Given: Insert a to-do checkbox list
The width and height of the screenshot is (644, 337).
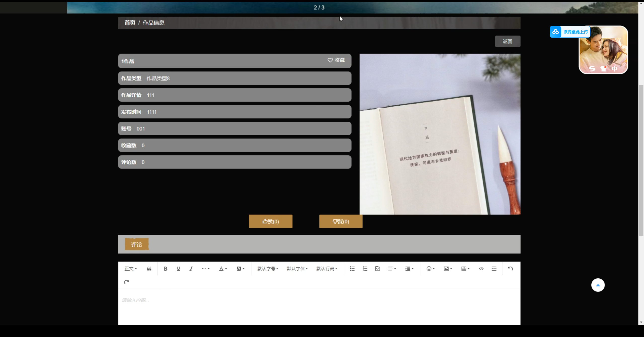Looking at the screenshot, I should pyautogui.click(x=377, y=269).
